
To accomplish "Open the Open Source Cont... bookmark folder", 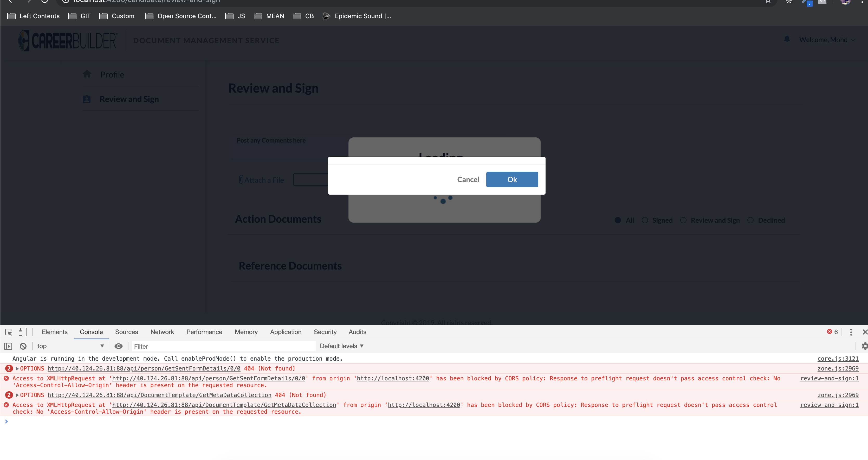I will click(x=181, y=16).
